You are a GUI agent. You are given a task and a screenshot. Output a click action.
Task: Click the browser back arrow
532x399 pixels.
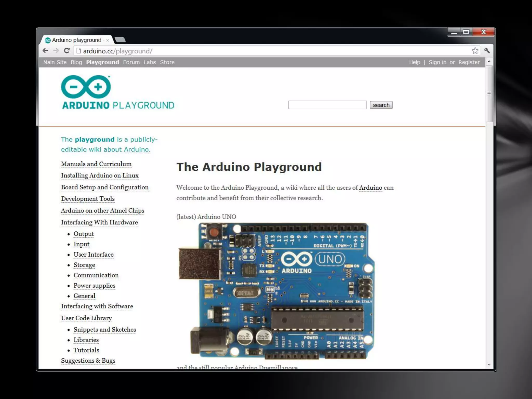45,51
